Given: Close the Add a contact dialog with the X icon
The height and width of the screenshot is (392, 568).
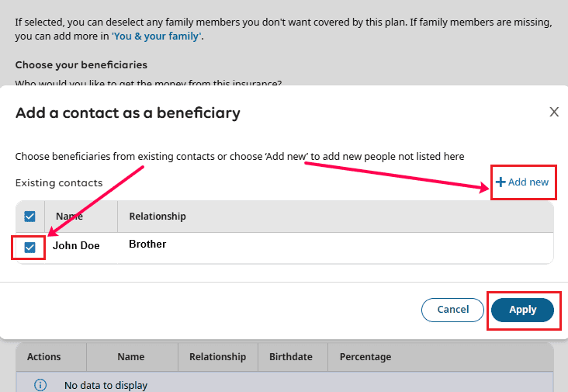Looking at the screenshot, I should click(x=554, y=112).
